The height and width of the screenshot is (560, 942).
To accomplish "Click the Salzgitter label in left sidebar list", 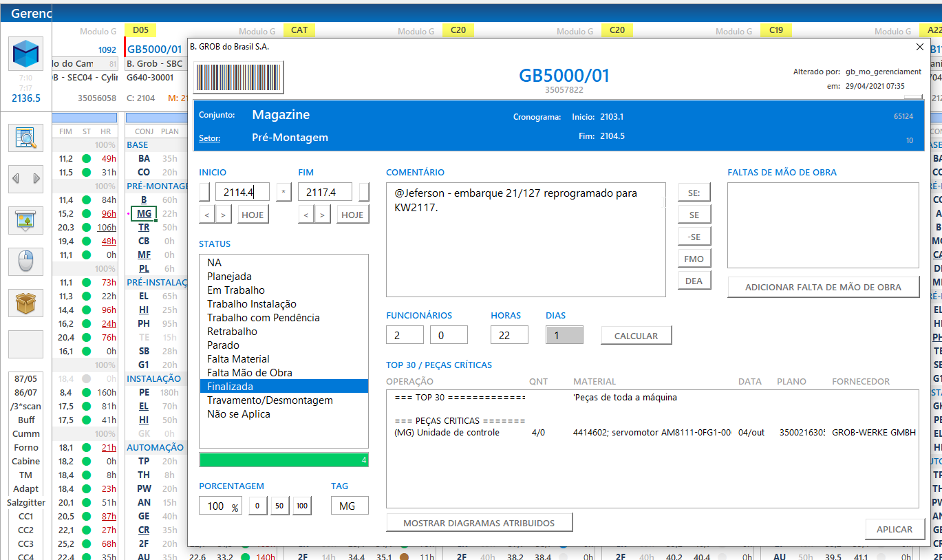I will tap(26, 502).
